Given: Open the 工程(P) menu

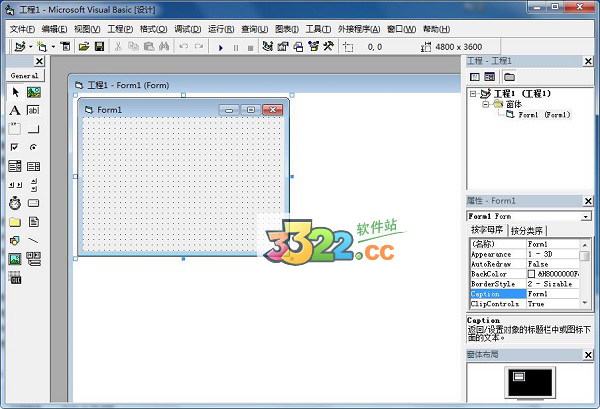Looking at the screenshot, I should 120,29.
